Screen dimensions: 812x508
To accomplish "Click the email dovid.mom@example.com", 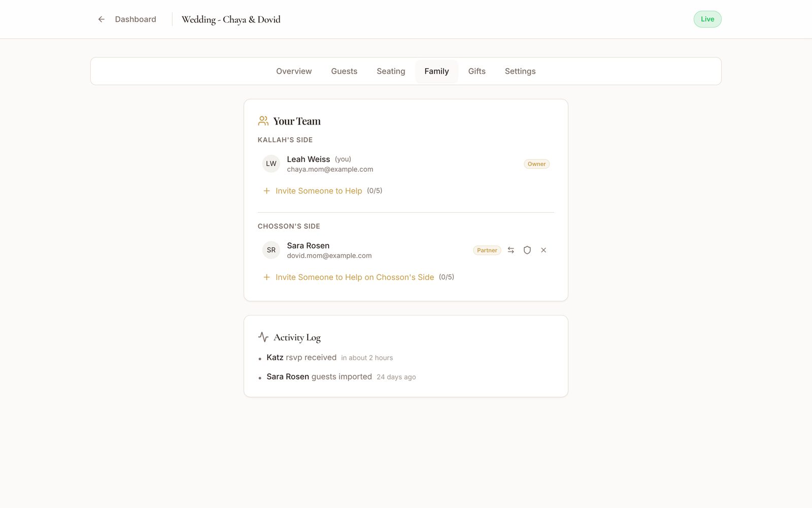I will [x=329, y=256].
